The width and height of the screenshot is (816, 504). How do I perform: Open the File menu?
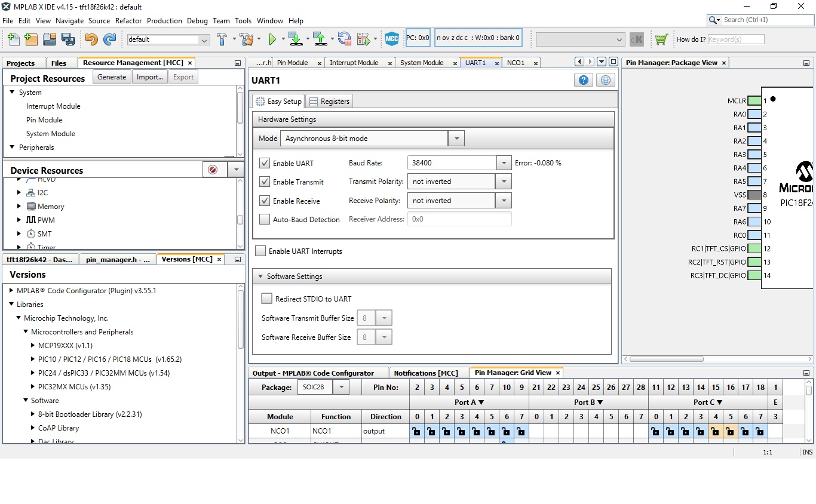pos(8,20)
